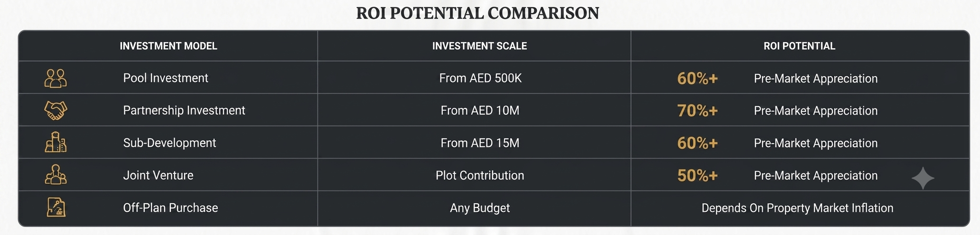The image size is (980, 235).
Task: Click the Pool Investment label
Action: pos(166,78)
